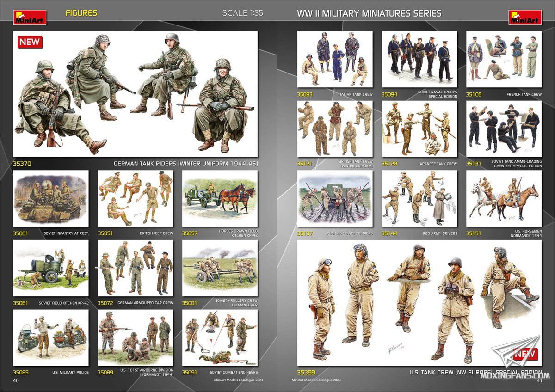The width and height of the screenshot is (555, 392).
Task: Click product number 35001
Action: (x=21, y=233)
